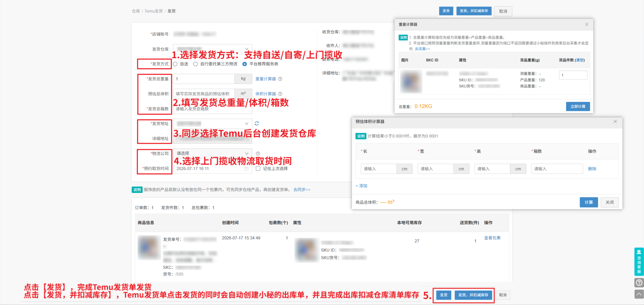The height and width of the screenshot is (305, 644).
Task: Click the floating help question icon
Action: point(639,282)
